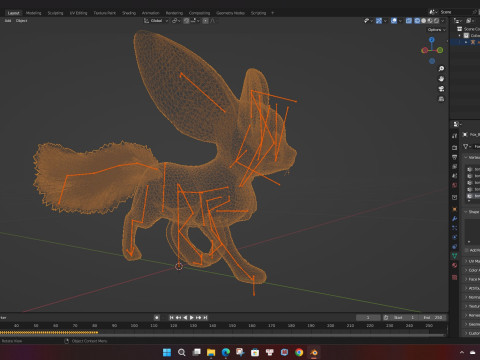Open the Global transform orientation dropdown

click(x=156, y=21)
